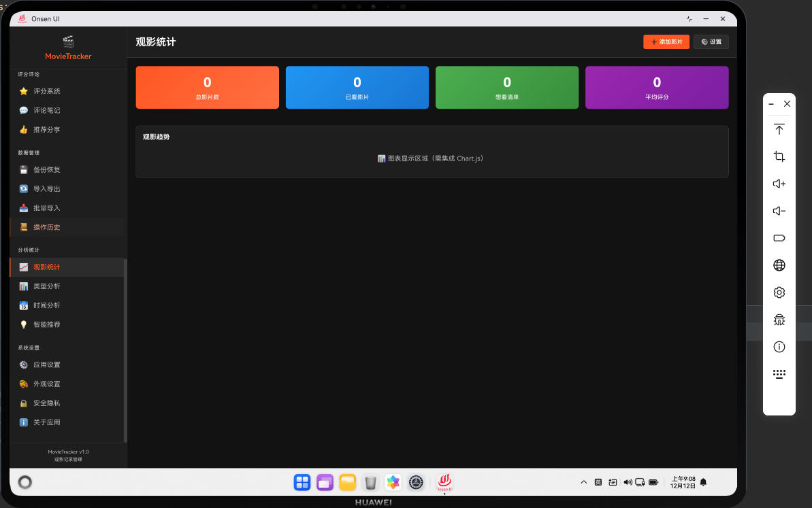The height and width of the screenshot is (508, 812).
Task: Click speaker icon in system tray
Action: click(x=627, y=482)
